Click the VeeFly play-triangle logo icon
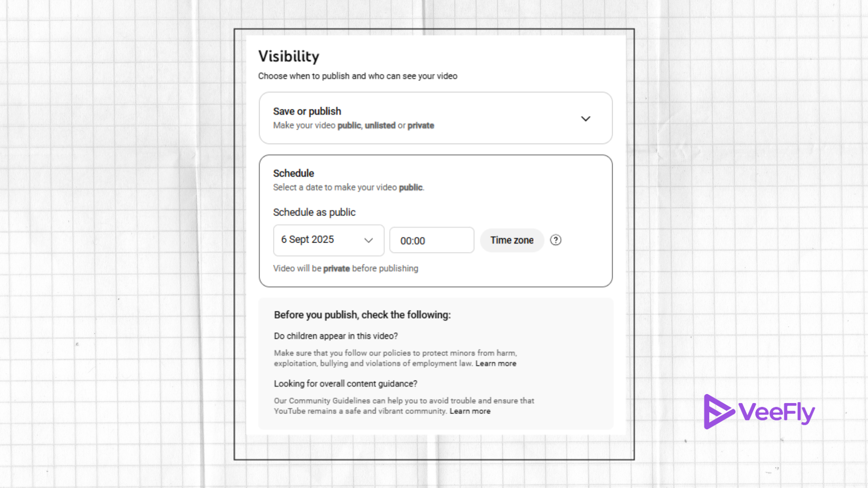868x488 pixels. click(x=718, y=412)
